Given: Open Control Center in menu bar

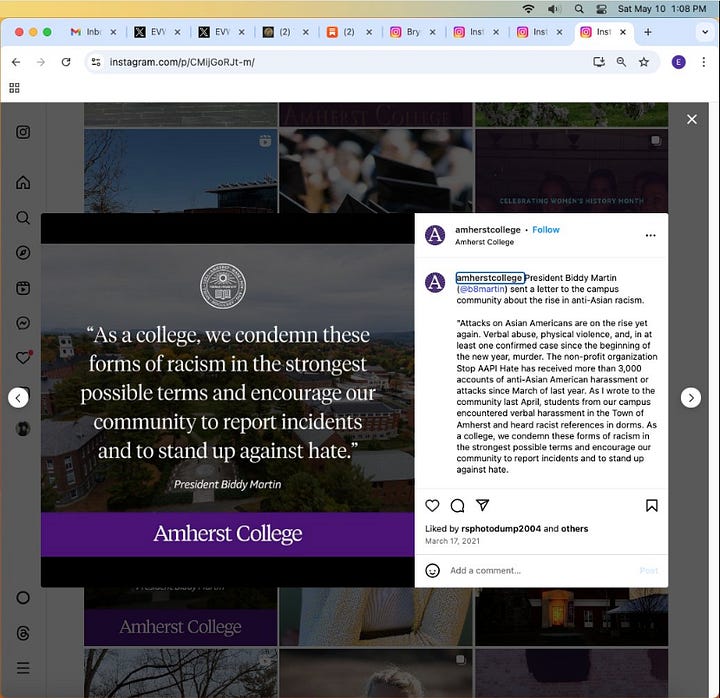Looking at the screenshot, I should pyautogui.click(x=601, y=9).
